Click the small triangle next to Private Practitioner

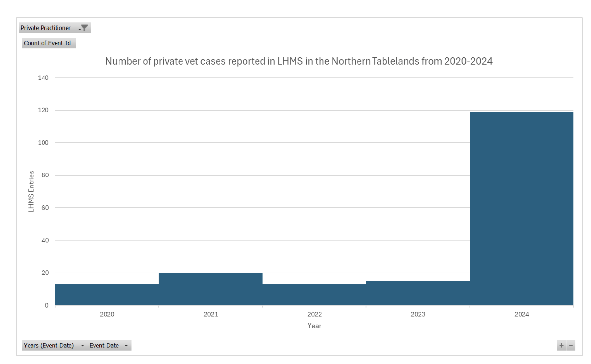[80, 29]
